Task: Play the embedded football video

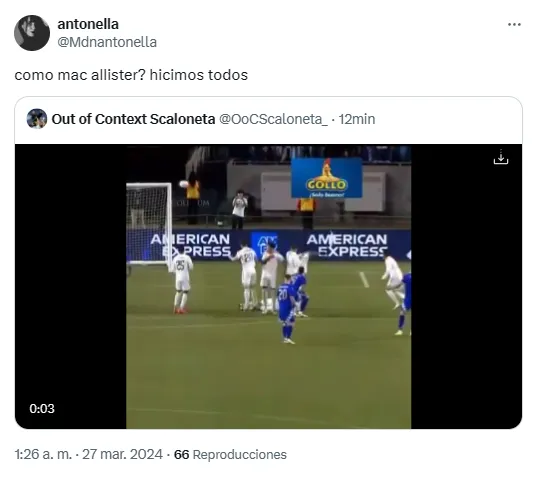Action: (x=268, y=286)
